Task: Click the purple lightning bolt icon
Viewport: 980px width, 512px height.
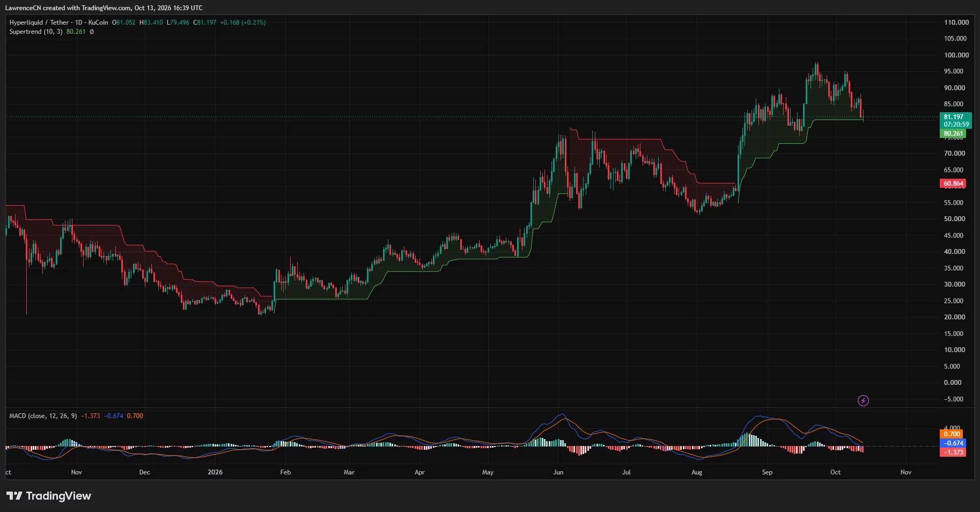Action: (x=863, y=400)
